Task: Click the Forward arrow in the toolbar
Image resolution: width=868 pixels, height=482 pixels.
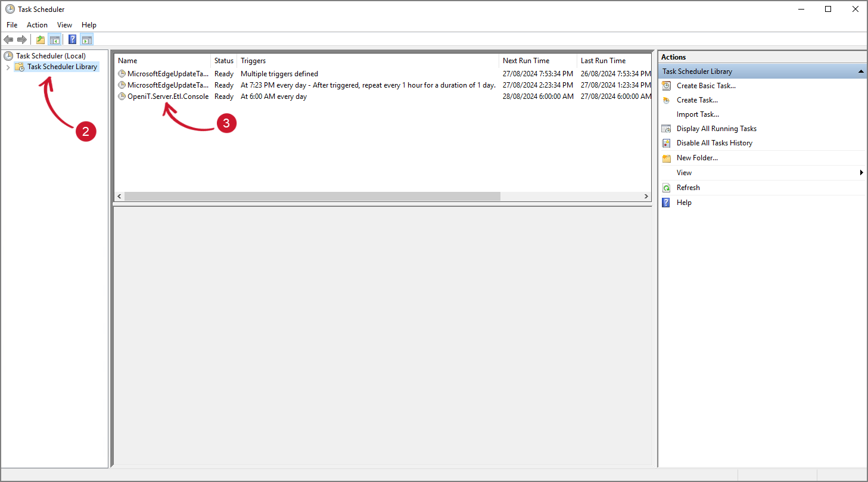Action: (22, 40)
